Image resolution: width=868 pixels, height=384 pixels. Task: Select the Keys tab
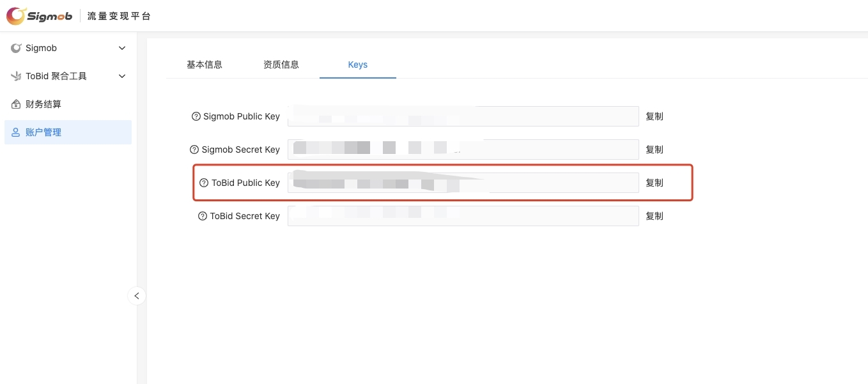(x=358, y=65)
